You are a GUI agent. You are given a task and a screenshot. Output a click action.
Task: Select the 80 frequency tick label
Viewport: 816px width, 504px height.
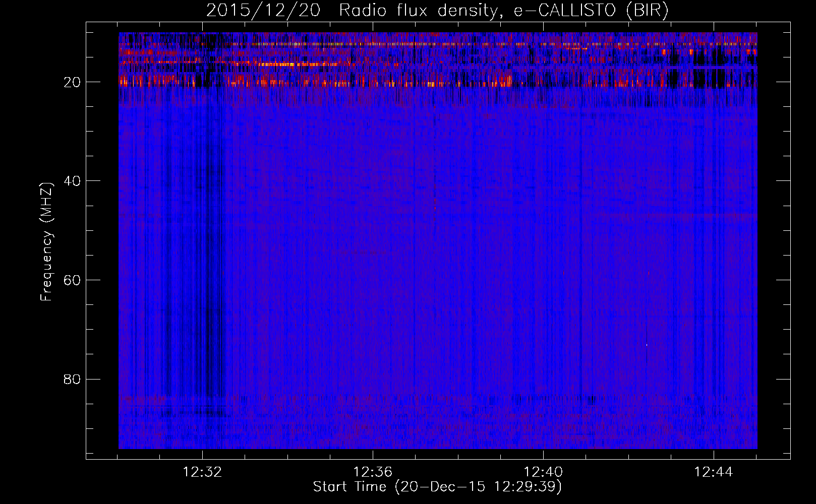(x=73, y=379)
